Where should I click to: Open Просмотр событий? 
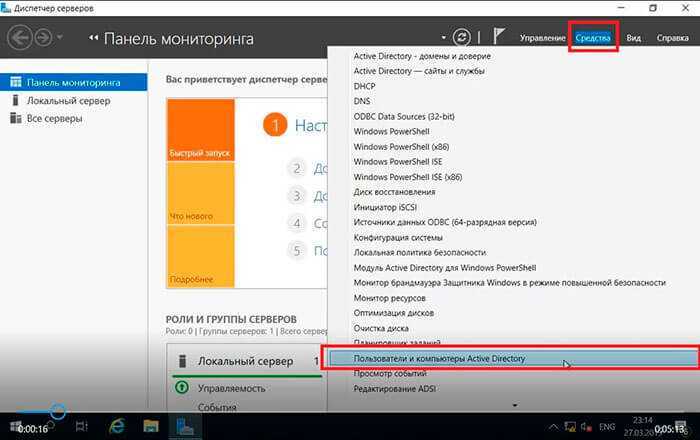click(390, 374)
